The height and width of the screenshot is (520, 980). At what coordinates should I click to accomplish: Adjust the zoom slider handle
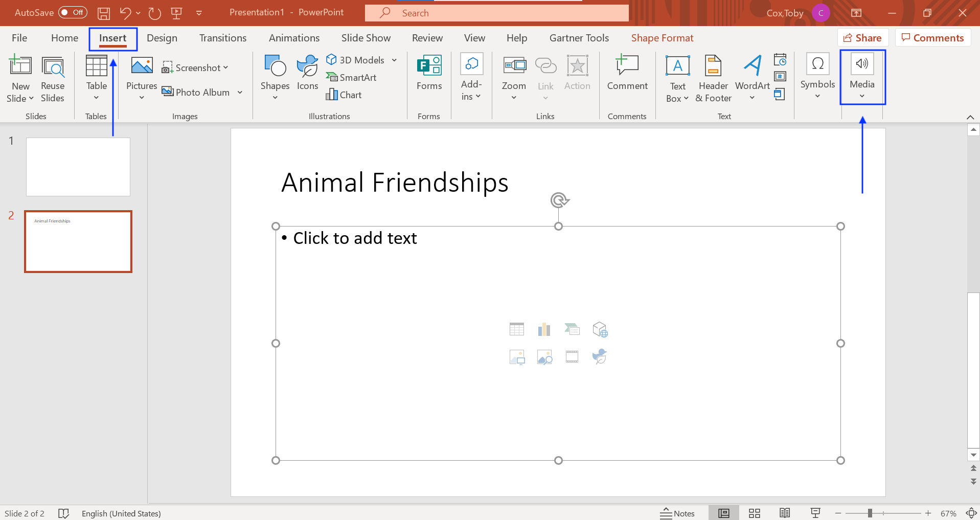[870, 513]
